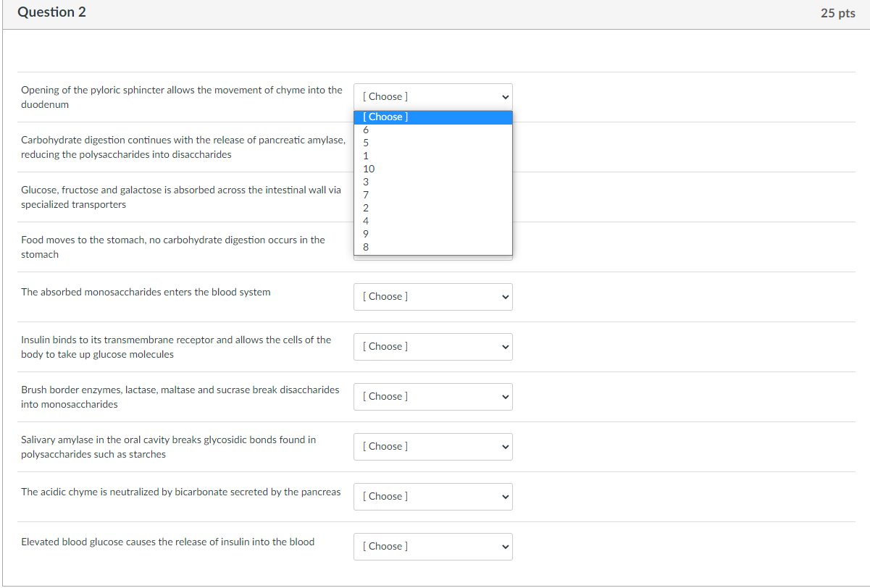Select option 1 in the open dropdown list
Viewport: 870px width, 588px height.
432,156
